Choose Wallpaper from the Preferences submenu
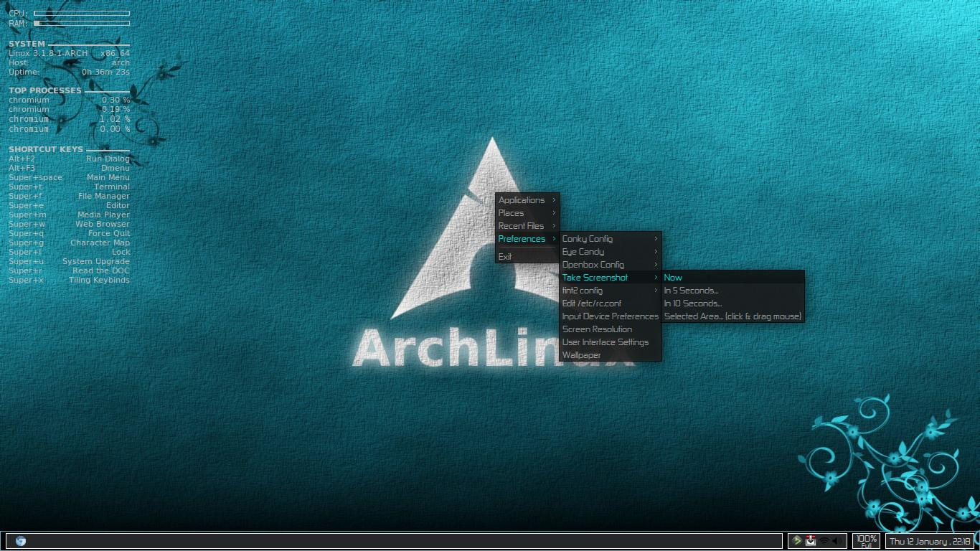 pos(611,355)
